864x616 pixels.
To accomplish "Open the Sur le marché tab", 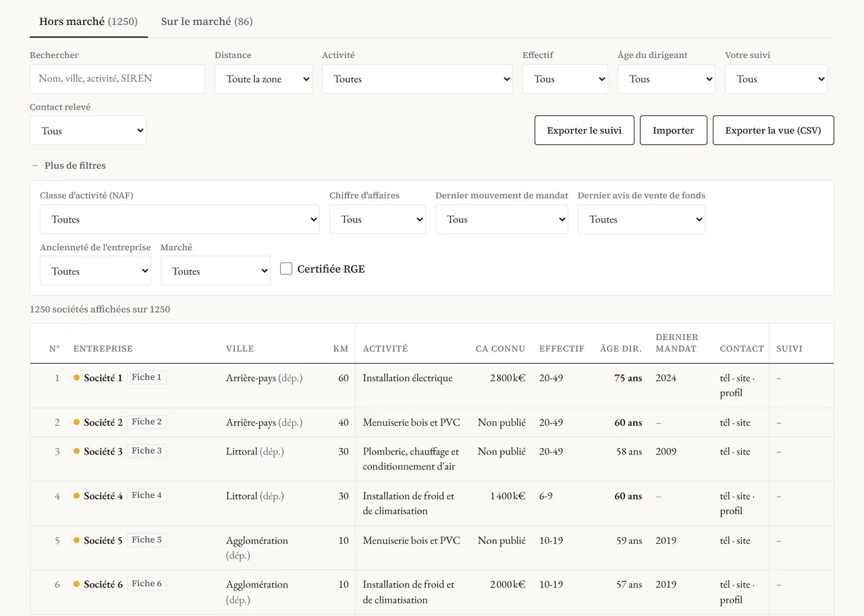I will 207,22.
